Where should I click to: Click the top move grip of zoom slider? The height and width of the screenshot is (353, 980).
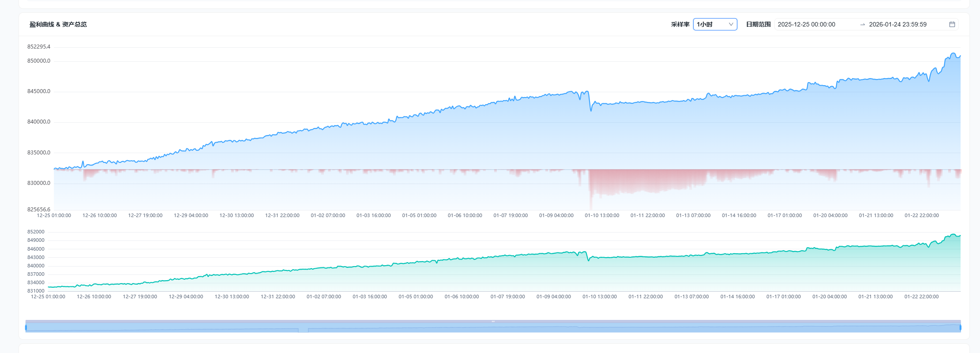(x=493, y=321)
